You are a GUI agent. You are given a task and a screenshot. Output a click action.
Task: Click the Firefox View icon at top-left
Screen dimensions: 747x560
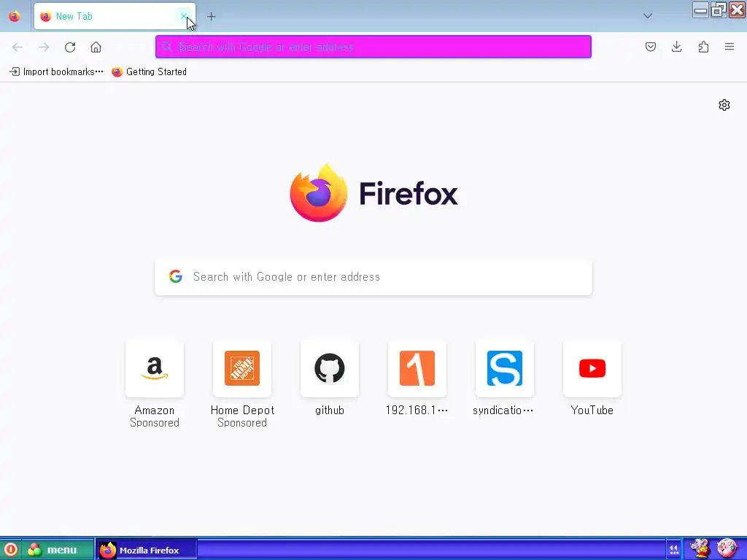[x=15, y=16]
